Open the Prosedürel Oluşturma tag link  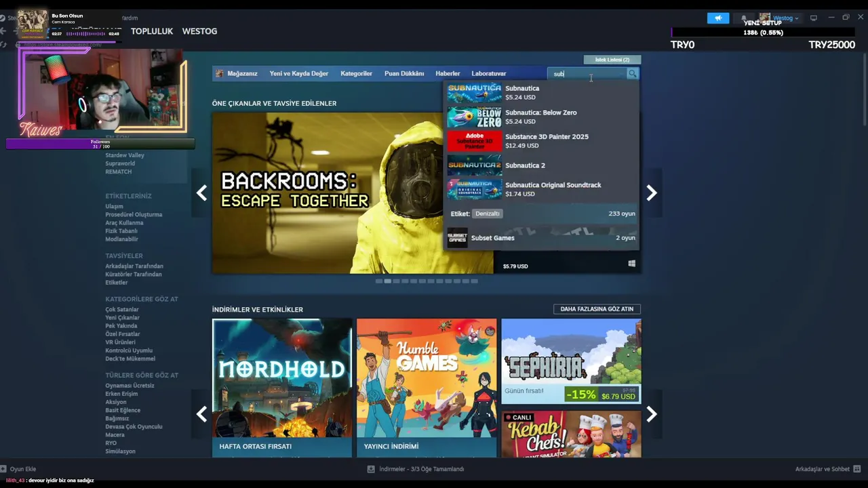pos(134,215)
